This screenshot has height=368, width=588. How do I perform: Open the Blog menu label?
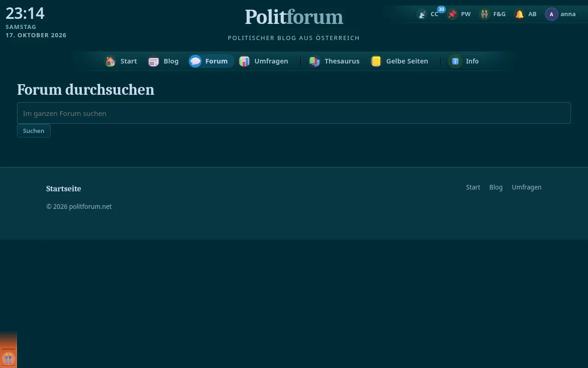click(171, 61)
